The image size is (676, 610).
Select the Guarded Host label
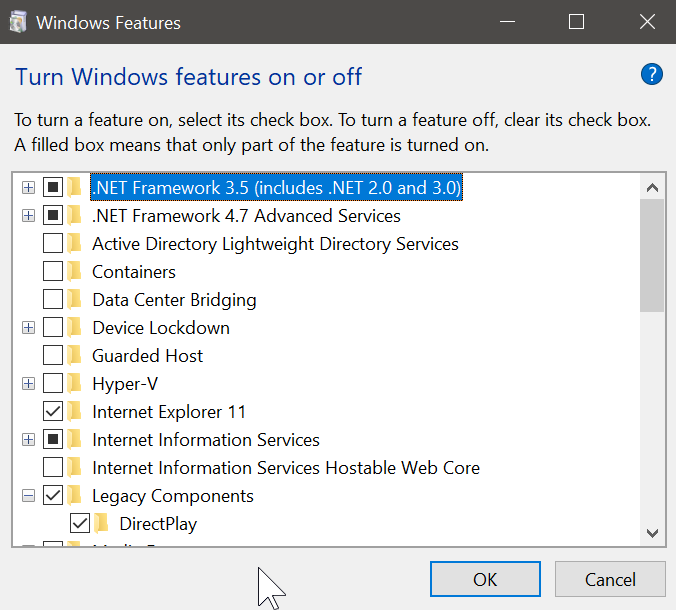147,356
